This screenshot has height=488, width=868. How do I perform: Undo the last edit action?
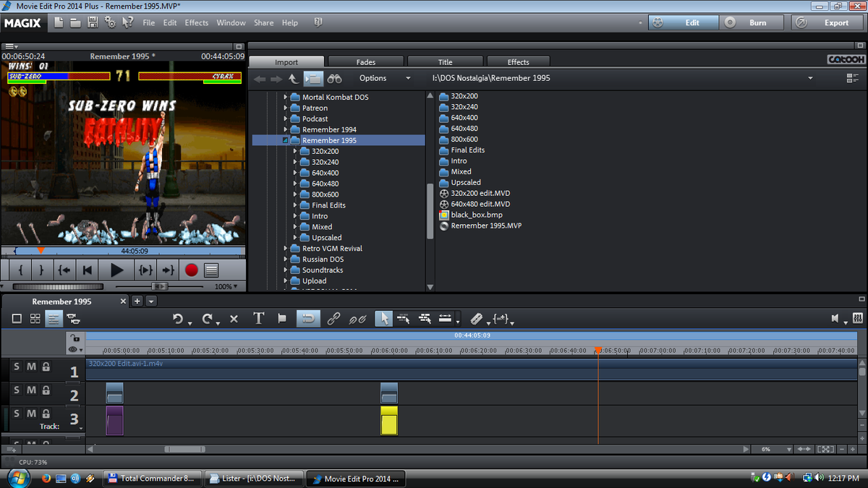tap(179, 318)
